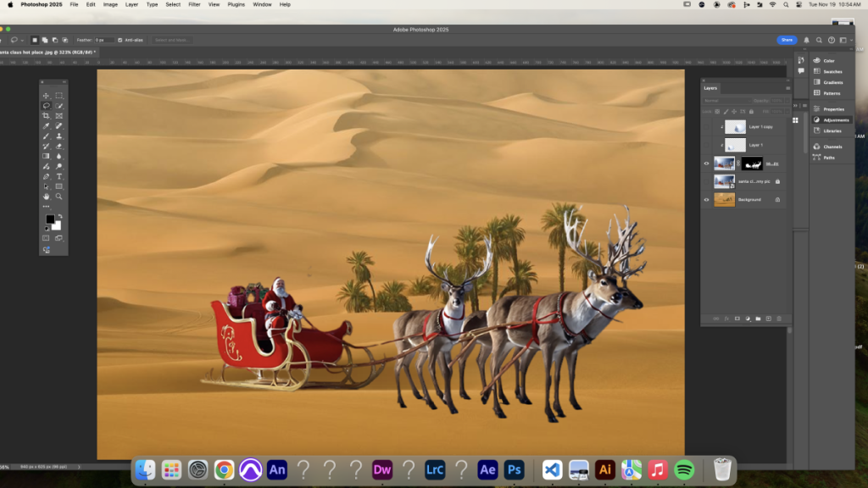Image resolution: width=868 pixels, height=488 pixels.
Task: Open the Adjustments panel
Action: click(832, 120)
